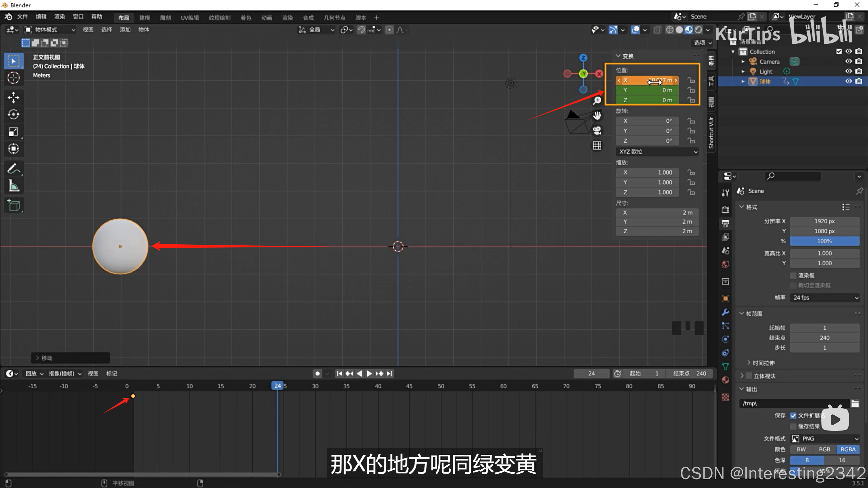The image size is (868, 488).
Task: Choose the RGB color mode button
Action: pyautogui.click(x=824, y=449)
